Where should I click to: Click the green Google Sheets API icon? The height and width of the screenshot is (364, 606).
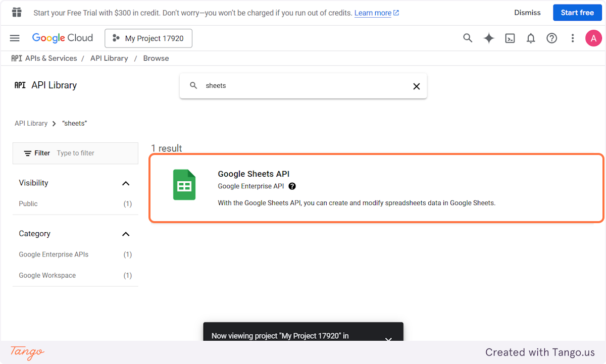[184, 185]
